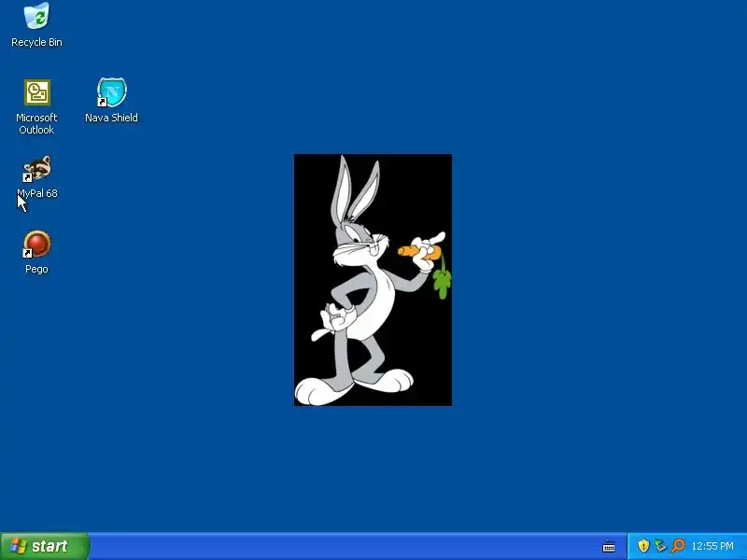Select the Nava Shield shortcut icon

pos(111,92)
